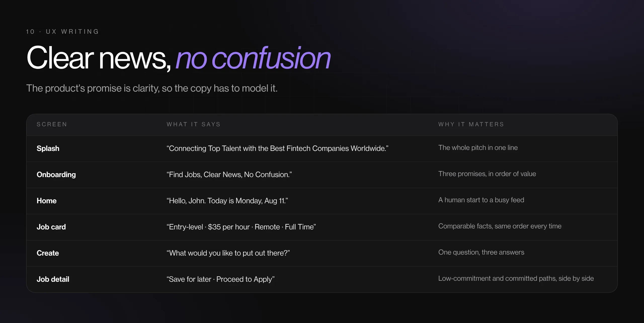Click the 'Clear news,' headline text
The image size is (644, 323).
pos(99,58)
